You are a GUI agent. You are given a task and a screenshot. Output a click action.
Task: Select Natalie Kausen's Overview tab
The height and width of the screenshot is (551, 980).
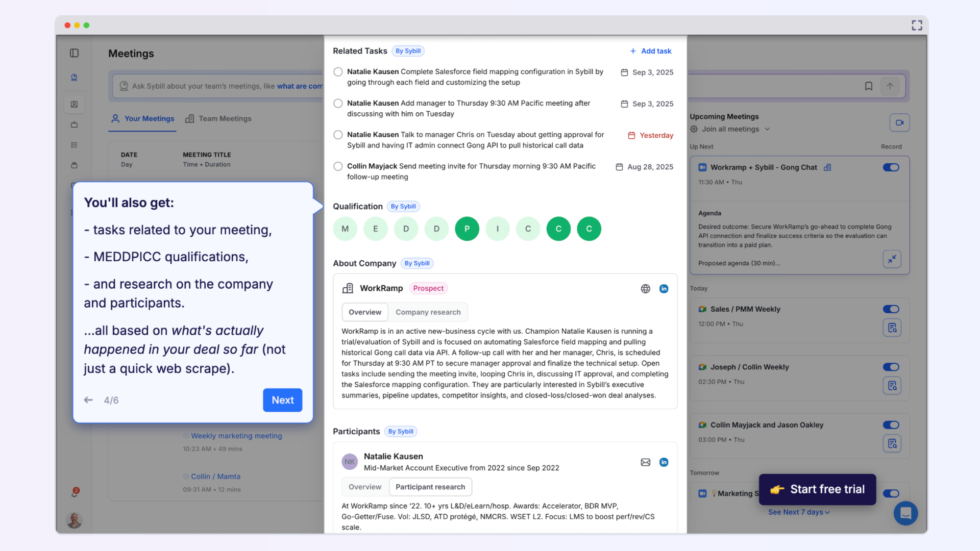click(365, 487)
